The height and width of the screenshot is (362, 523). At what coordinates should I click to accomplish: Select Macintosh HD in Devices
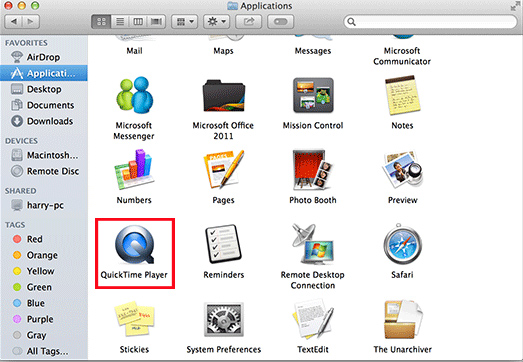(x=44, y=155)
